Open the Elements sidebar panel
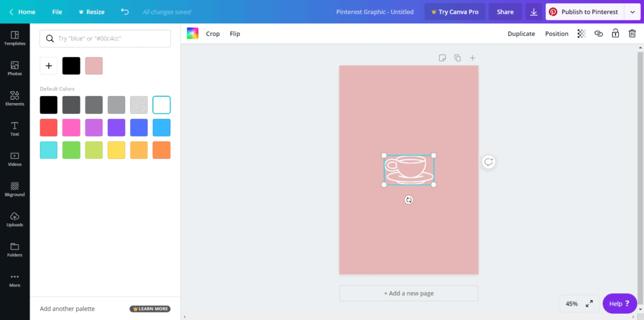The width and height of the screenshot is (644, 320). click(15, 99)
